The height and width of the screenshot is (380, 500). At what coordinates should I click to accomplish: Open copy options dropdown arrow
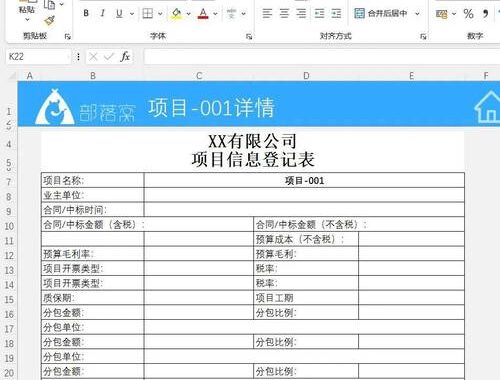(62, 4)
